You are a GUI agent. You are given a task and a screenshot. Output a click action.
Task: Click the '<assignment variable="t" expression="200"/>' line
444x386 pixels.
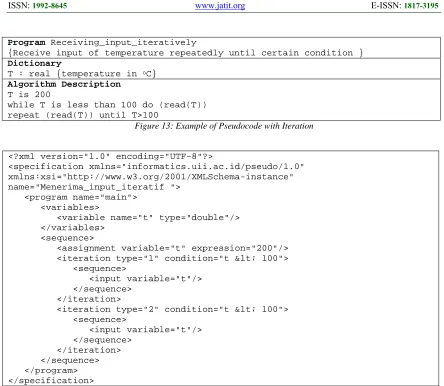coord(173,248)
